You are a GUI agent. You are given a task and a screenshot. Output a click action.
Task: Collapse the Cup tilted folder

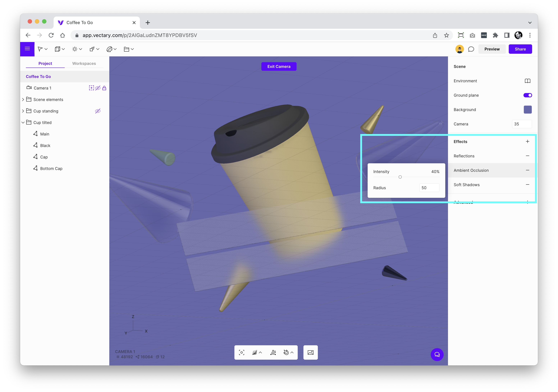(23, 122)
